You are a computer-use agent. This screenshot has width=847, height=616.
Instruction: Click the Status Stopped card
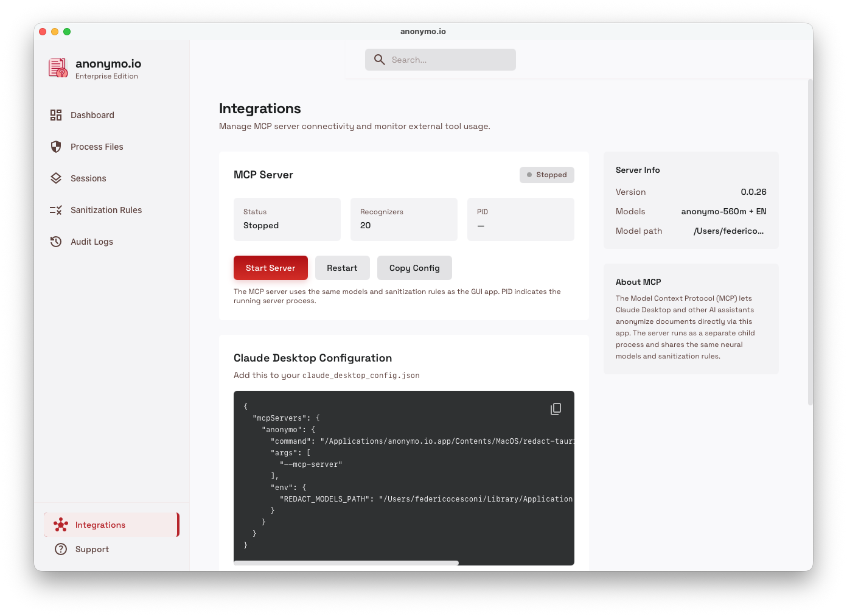287,219
